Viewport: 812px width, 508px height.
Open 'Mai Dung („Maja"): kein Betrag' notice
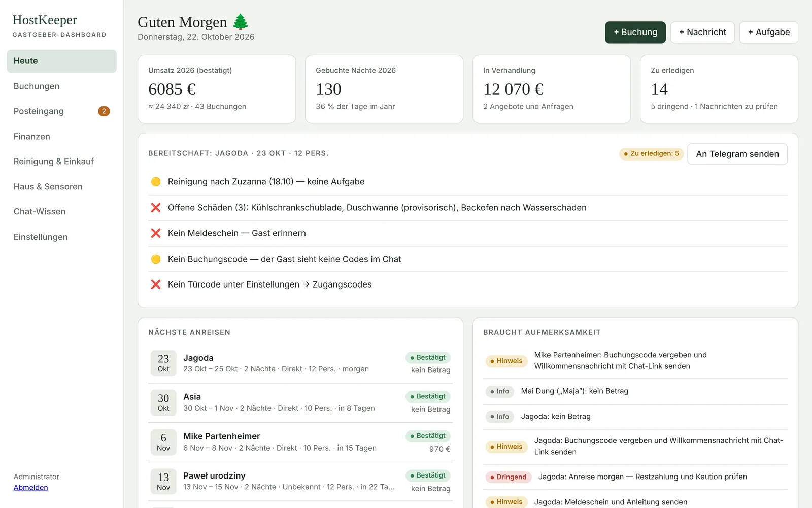point(574,391)
